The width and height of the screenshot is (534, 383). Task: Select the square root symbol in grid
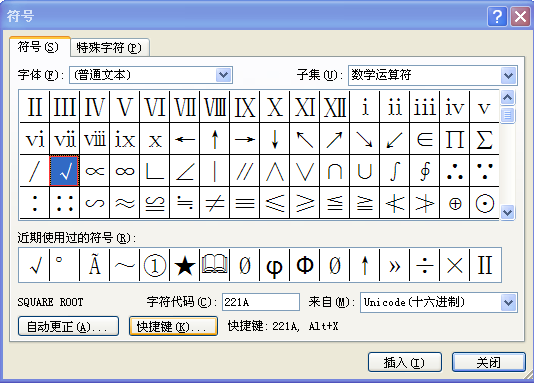pos(64,171)
